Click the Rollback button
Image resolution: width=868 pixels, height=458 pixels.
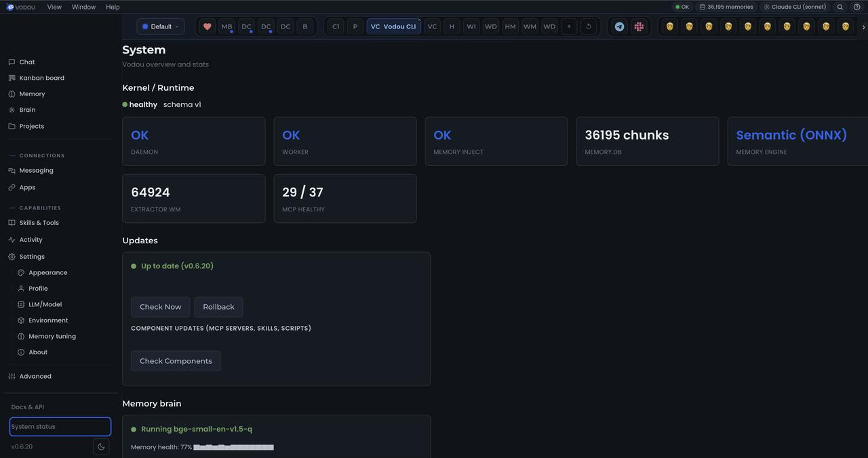218,307
